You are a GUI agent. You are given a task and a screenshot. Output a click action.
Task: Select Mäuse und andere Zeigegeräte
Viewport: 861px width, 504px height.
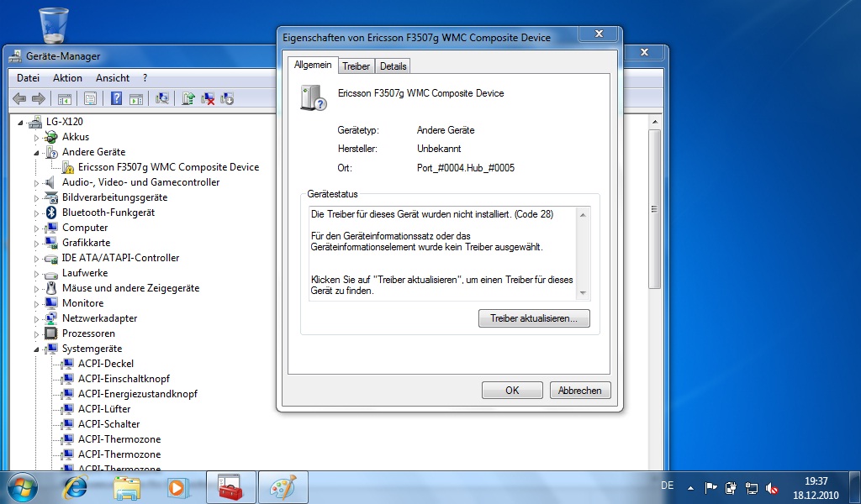click(130, 288)
